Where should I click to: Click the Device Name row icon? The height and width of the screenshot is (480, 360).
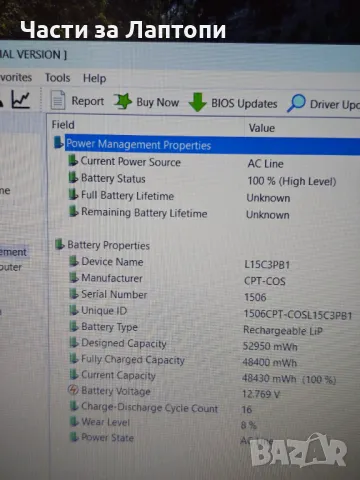pos(73,260)
